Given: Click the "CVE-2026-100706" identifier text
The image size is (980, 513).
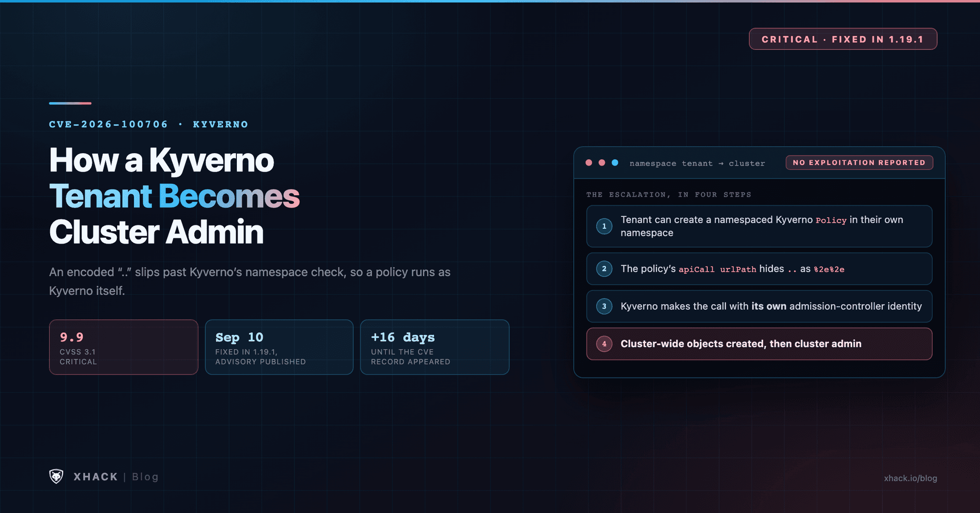Looking at the screenshot, I should 109,124.
